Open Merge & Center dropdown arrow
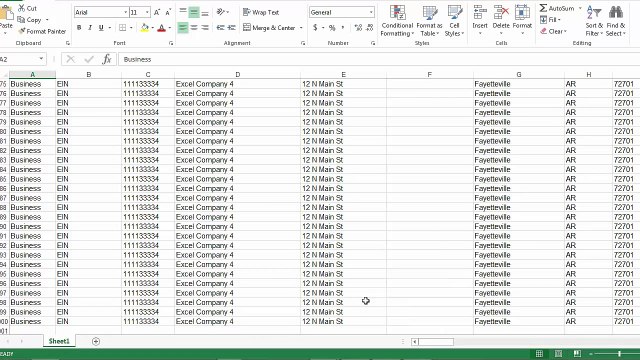Viewport: 640px width, 360px height. click(301, 28)
